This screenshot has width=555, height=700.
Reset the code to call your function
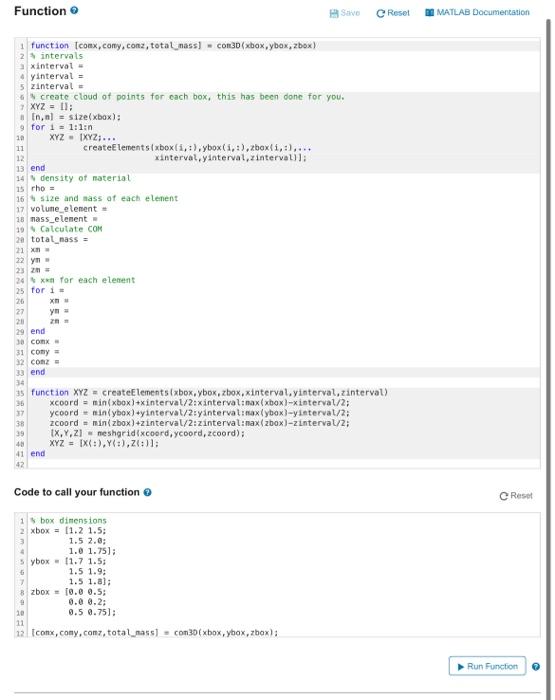point(516,496)
